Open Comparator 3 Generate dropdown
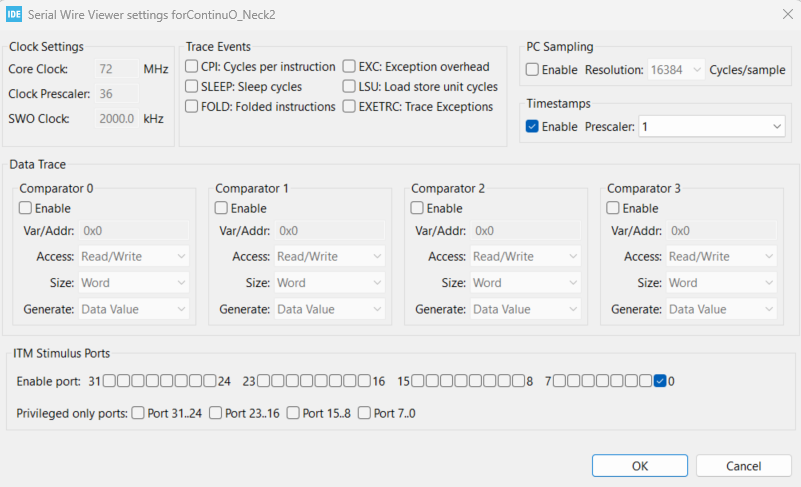Viewport: 801px width, 487px height. [721, 310]
